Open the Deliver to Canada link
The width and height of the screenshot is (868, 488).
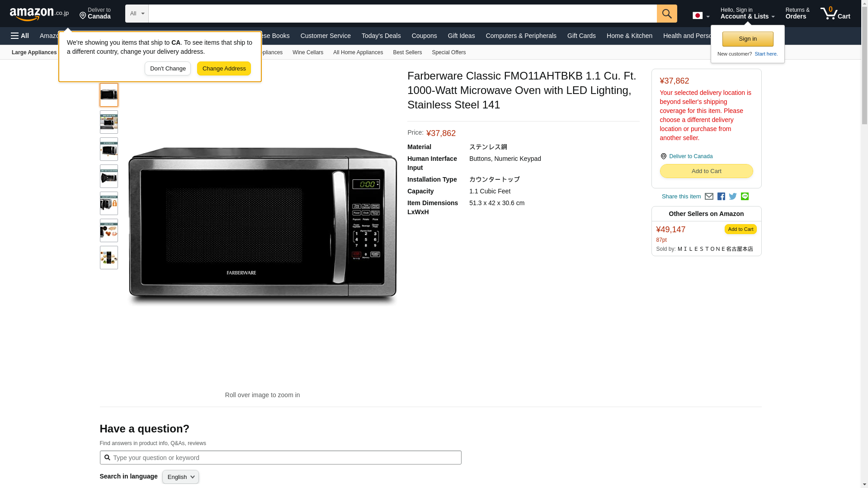pos(690,156)
